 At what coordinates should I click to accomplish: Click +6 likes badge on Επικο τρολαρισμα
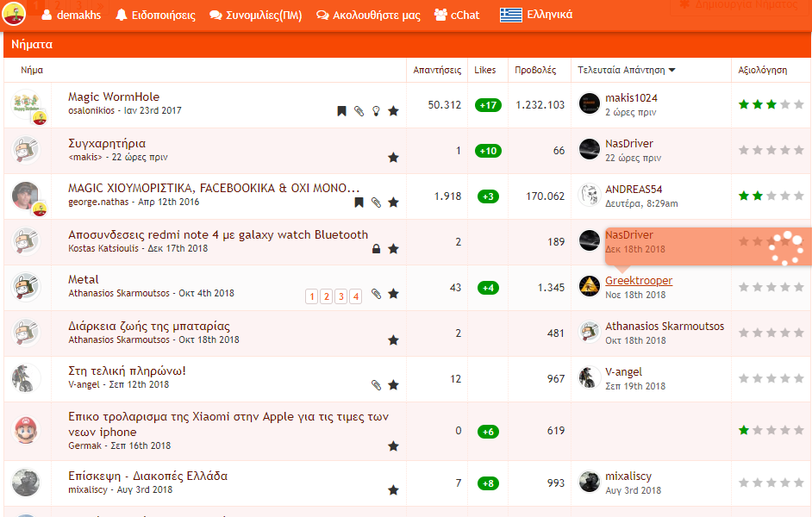pos(489,432)
